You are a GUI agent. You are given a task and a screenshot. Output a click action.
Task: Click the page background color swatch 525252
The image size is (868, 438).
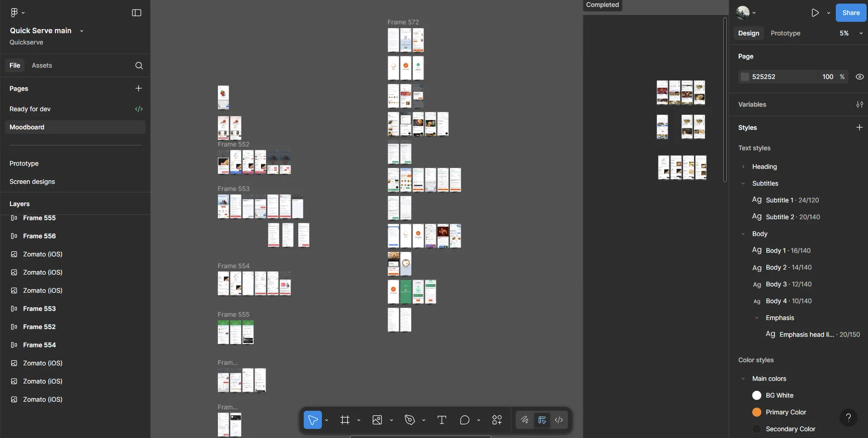click(x=745, y=77)
